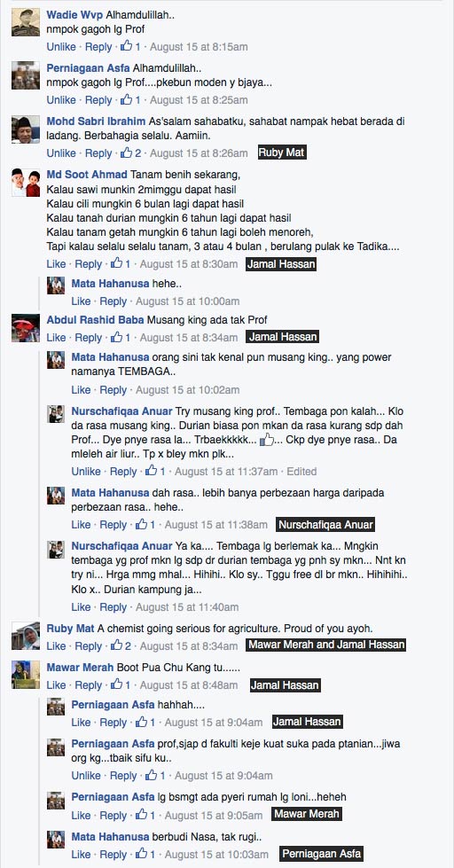Reply to Mawar Merah's Boot comment
454x868 pixels.
coord(88,684)
